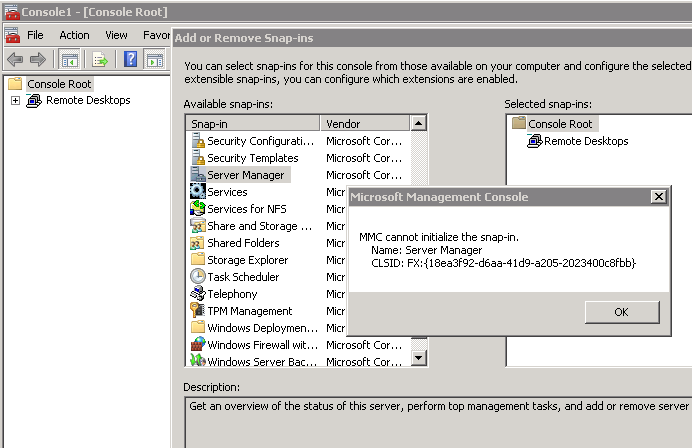Click OK in the MMC error dialog
This screenshot has width=692, height=448.
click(622, 312)
